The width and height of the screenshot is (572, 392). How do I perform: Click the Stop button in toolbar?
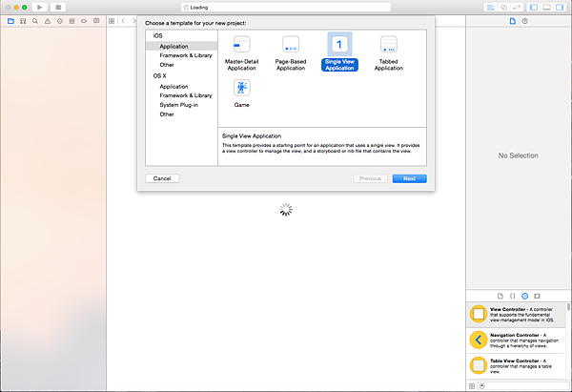click(58, 7)
